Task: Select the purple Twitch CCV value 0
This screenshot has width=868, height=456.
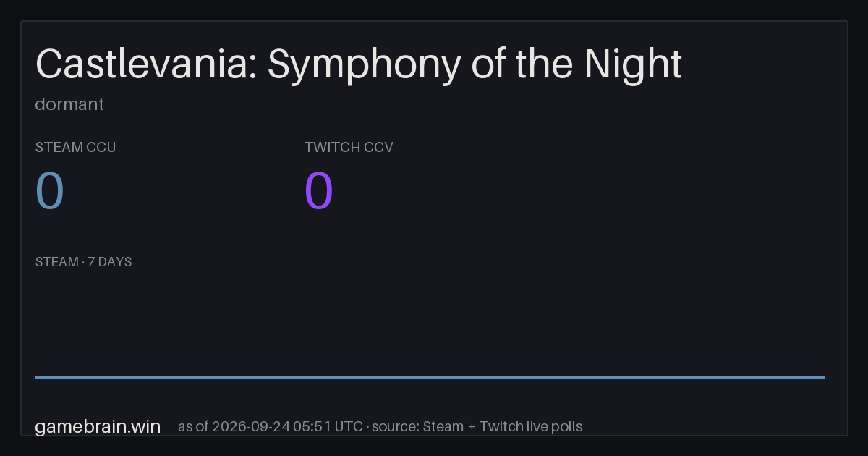Action: (x=319, y=191)
